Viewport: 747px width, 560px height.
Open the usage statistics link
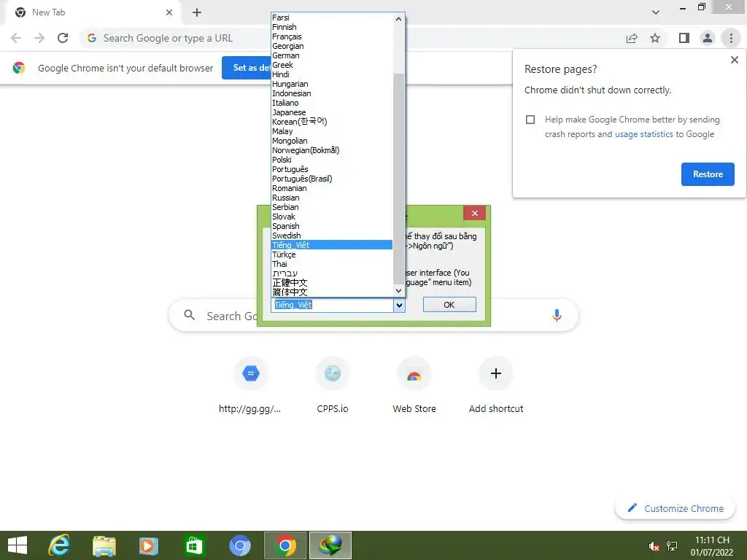[643, 134]
